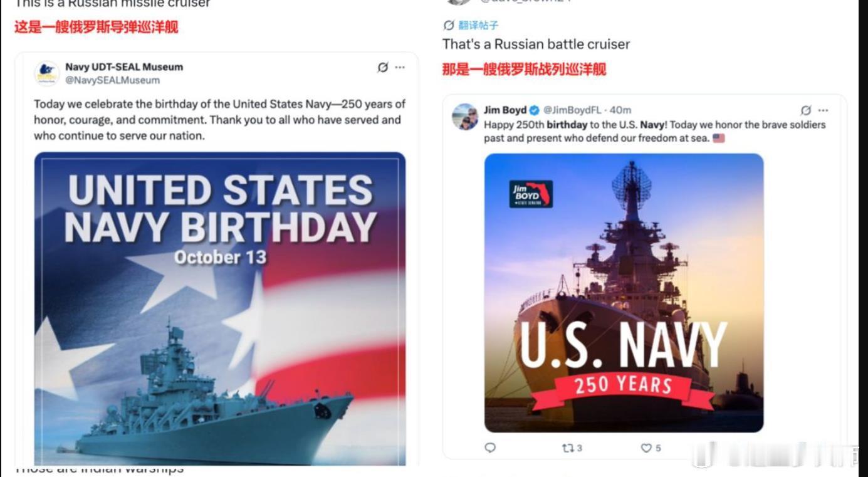Open more options on Navy UDT-SEAL Museum post
This screenshot has height=477, width=868.
tap(400, 67)
